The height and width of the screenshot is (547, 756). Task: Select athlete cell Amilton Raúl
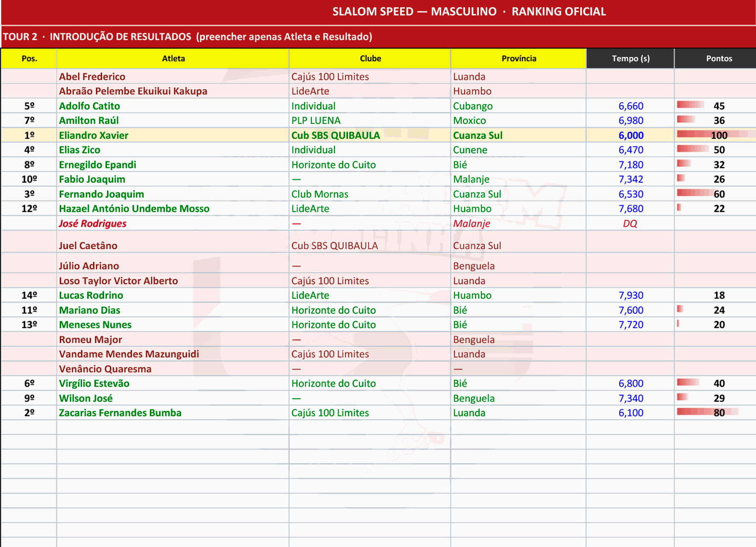tap(173, 120)
